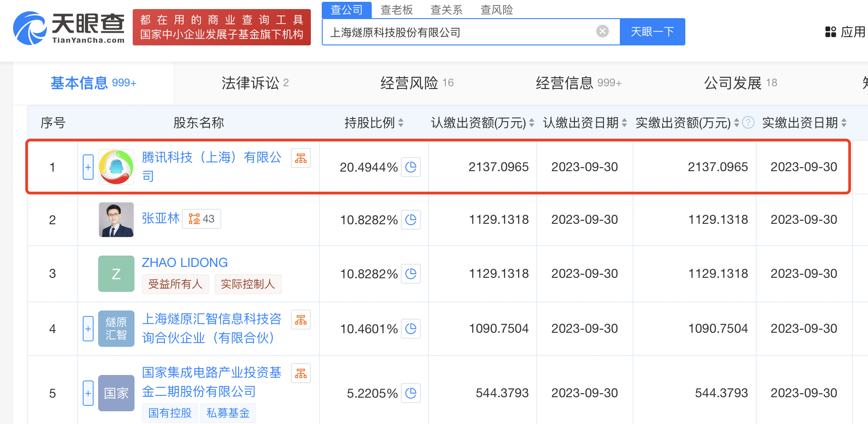Click the 股东名称 column header
This screenshot has height=424, width=868.
(199, 123)
